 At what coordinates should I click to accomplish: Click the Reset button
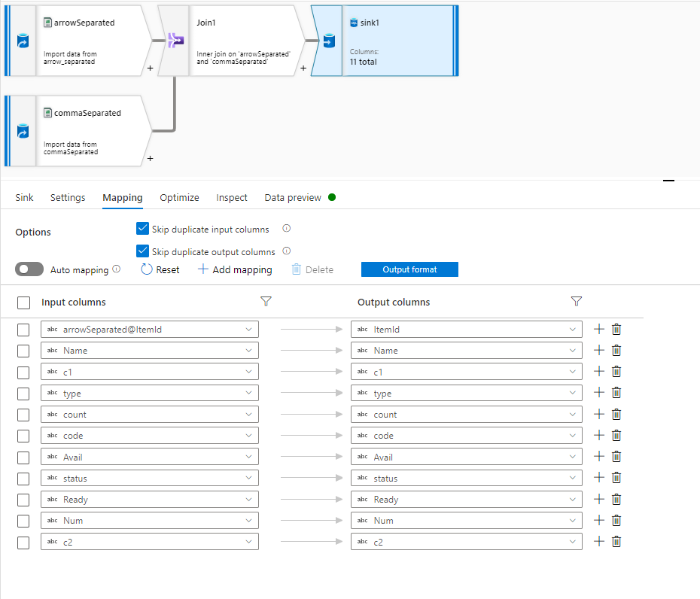160,269
